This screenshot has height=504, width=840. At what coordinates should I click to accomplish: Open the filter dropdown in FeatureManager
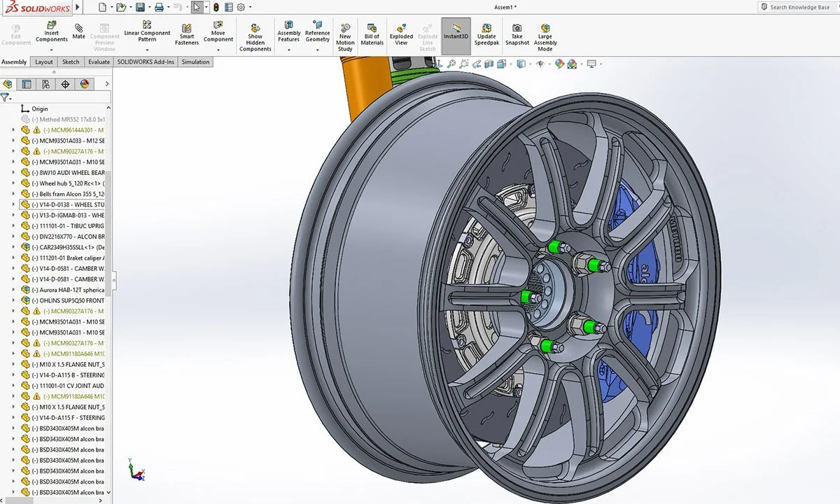(x=10, y=97)
